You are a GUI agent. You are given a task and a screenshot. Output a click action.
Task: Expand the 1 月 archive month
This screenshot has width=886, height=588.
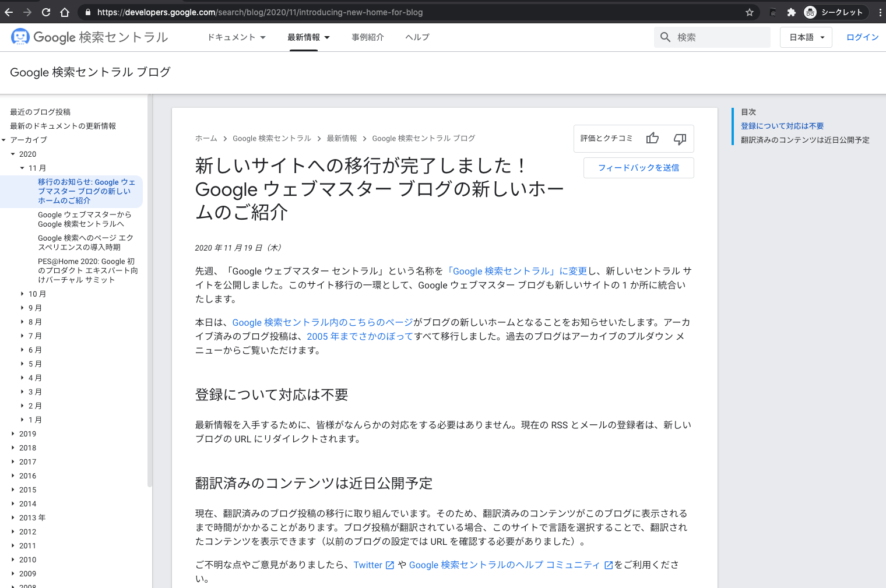pos(22,420)
